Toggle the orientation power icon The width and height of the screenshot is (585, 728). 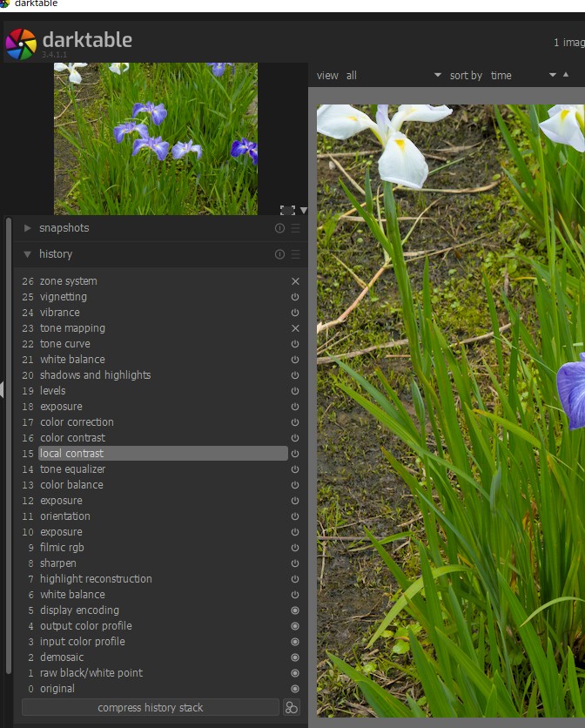pyautogui.click(x=295, y=516)
